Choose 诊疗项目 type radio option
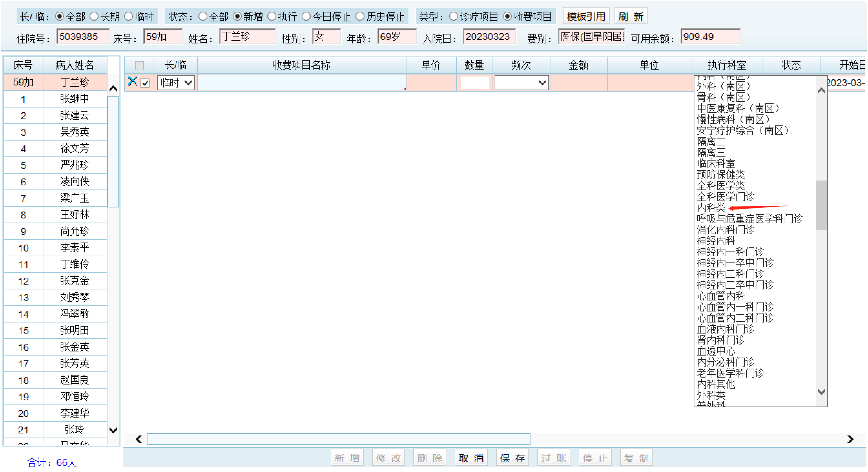The image size is (868, 472). [x=454, y=17]
